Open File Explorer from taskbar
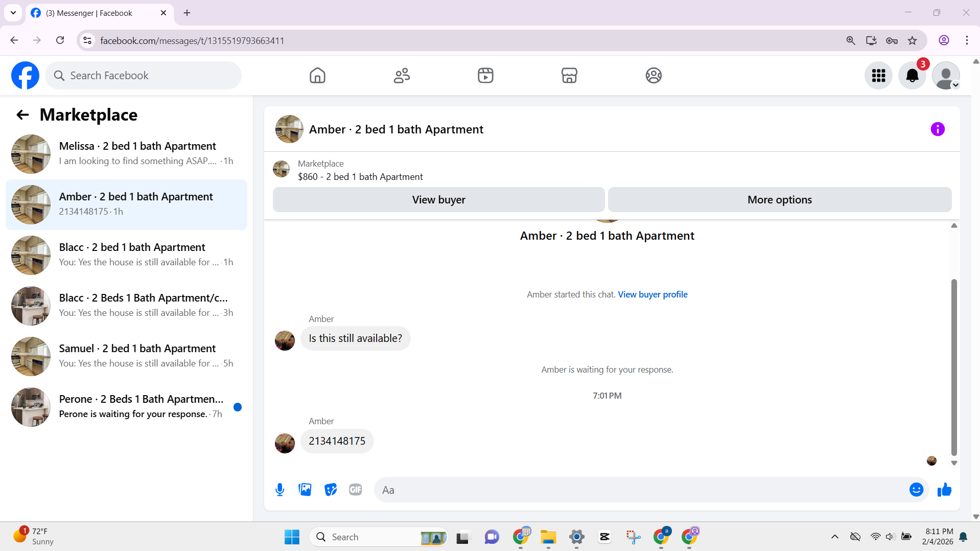 pos(548,537)
